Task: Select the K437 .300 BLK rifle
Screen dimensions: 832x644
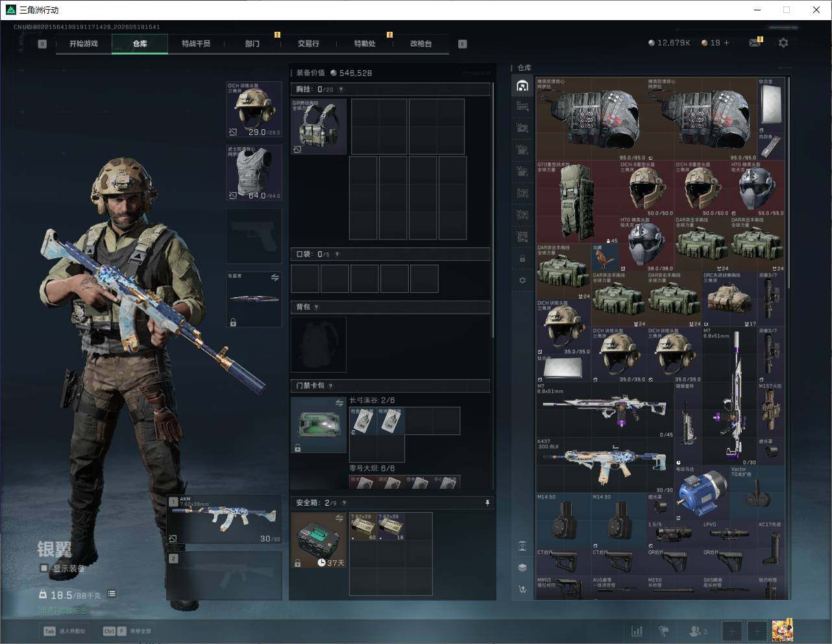Action: (x=606, y=465)
